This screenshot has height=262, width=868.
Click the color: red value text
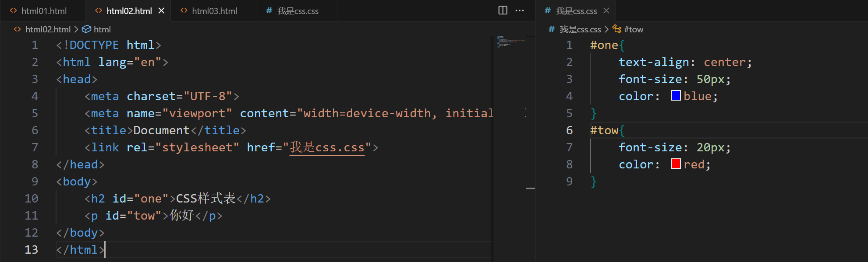click(x=694, y=164)
